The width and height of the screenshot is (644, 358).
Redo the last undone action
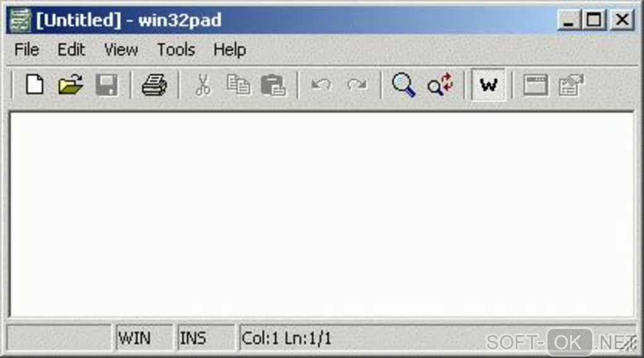click(357, 85)
